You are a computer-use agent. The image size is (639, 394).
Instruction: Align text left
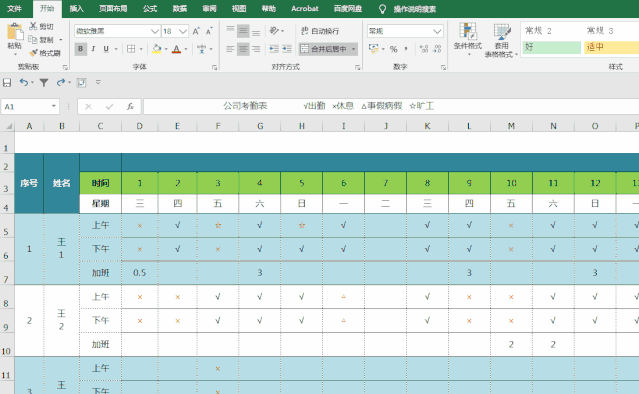[230, 49]
